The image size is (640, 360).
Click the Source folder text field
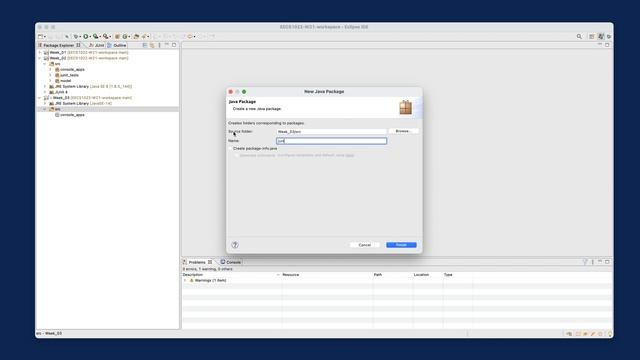pos(331,131)
